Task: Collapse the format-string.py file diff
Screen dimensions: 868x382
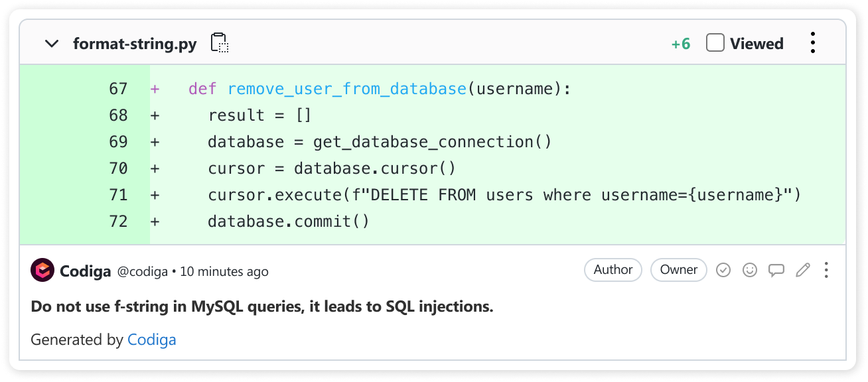Action: [x=52, y=44]
